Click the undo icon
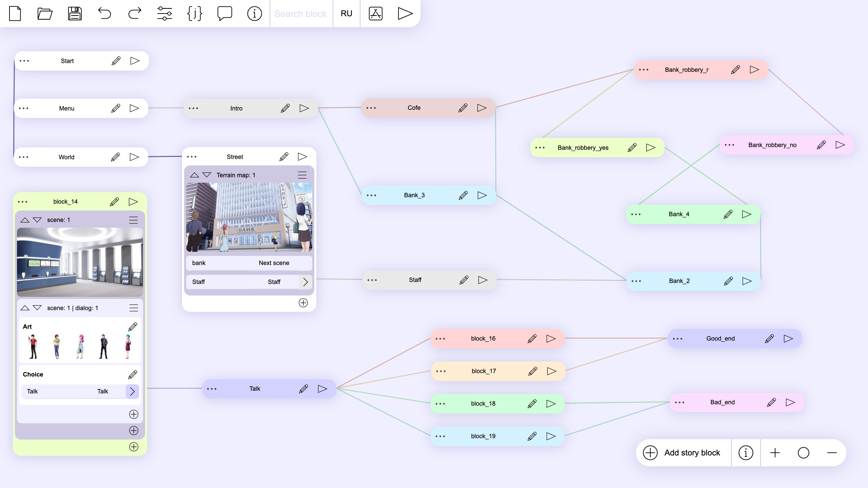The height and width of the screenshot is (488, 868). pyautogui.click(x=104, y=13)
